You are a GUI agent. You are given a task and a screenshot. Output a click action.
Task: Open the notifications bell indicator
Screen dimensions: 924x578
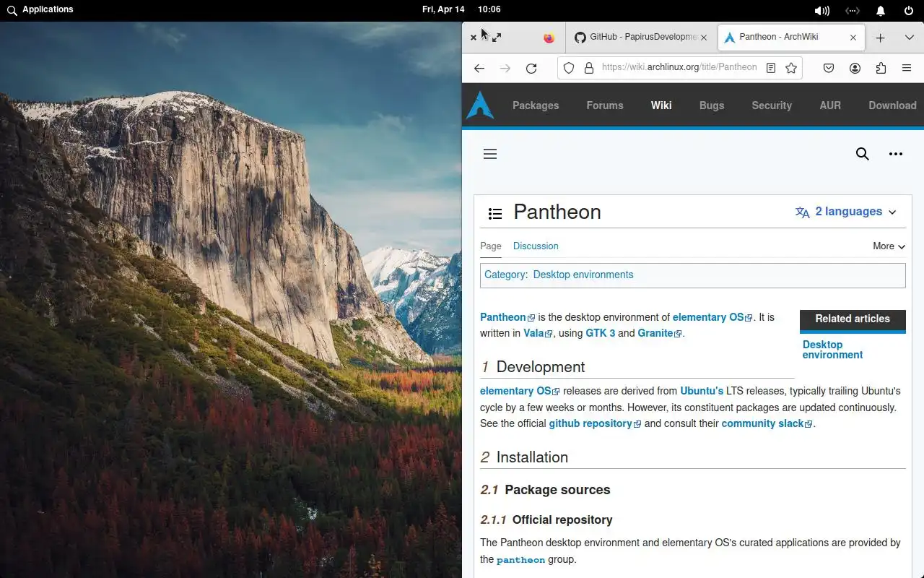[x=881, y=10]
